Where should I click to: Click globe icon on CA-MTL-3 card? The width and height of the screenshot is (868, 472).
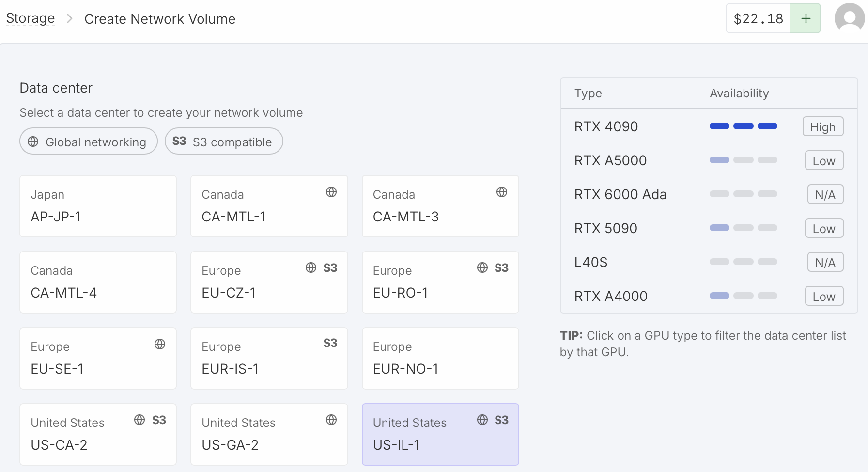(x=502, y=192)
